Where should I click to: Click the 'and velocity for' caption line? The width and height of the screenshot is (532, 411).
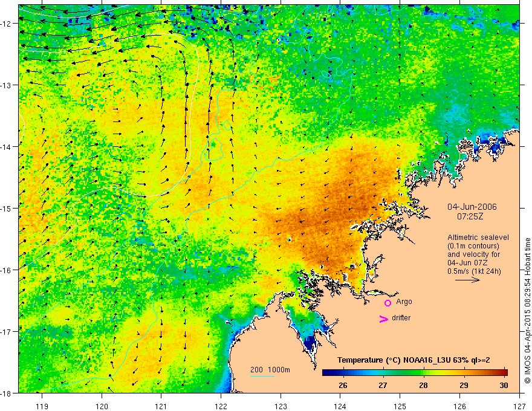[x=473, y=254]
